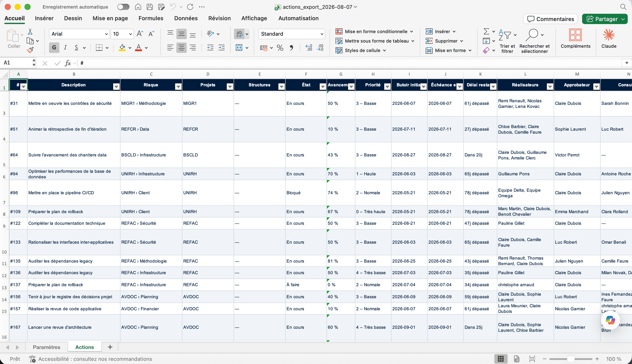632x364 pixels.
Task: Switch to the Paramètres sheet
Action: pos(46,347)
